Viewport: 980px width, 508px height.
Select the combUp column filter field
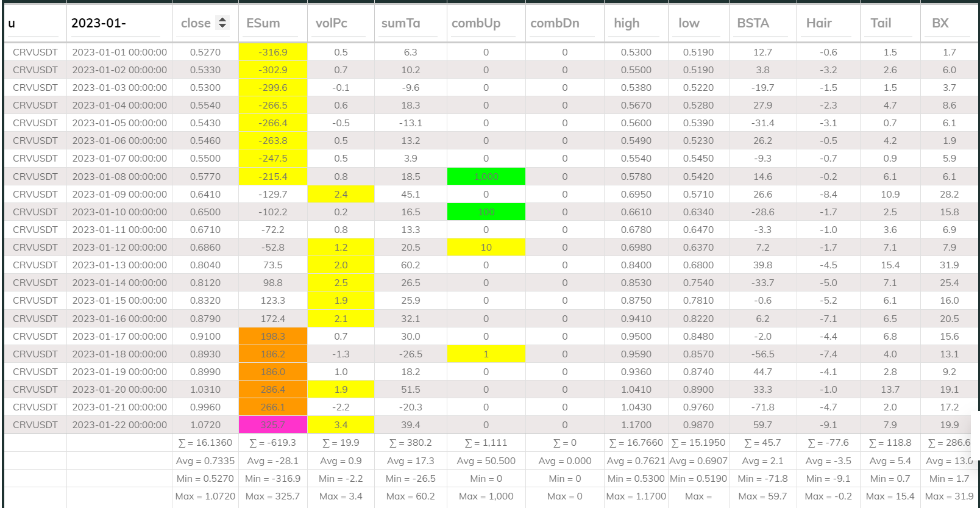pyautogui.click(x=485, y=24)
